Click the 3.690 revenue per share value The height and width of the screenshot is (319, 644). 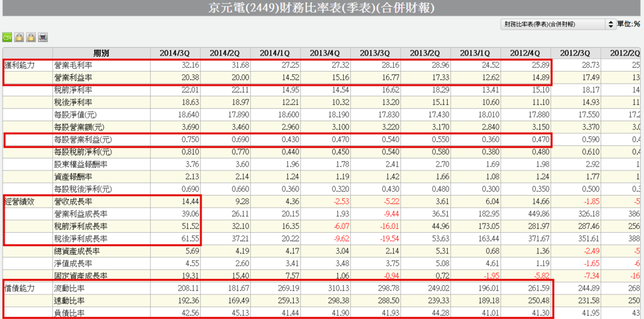pyautogui.click(x=191, y=128)
